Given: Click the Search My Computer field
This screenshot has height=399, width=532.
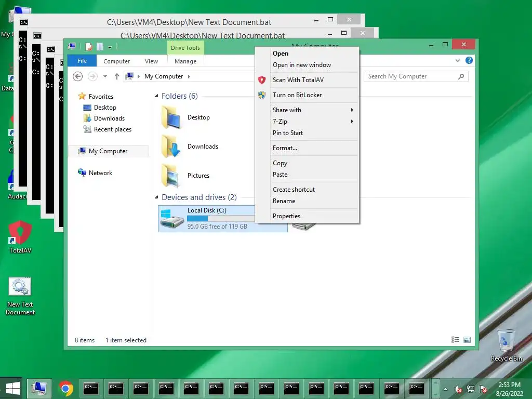Looking at the screenshot, I should tap(416, 76).
